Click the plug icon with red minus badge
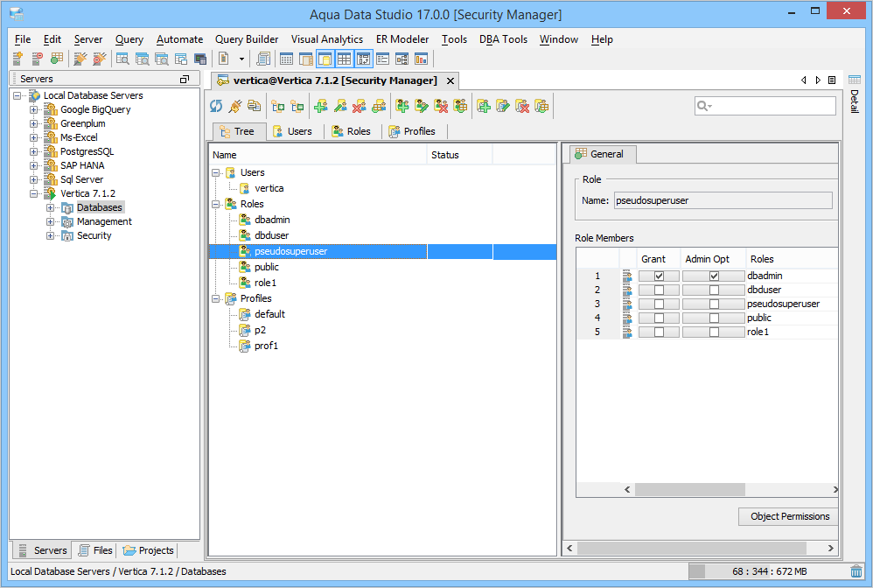 pos(99,59)
